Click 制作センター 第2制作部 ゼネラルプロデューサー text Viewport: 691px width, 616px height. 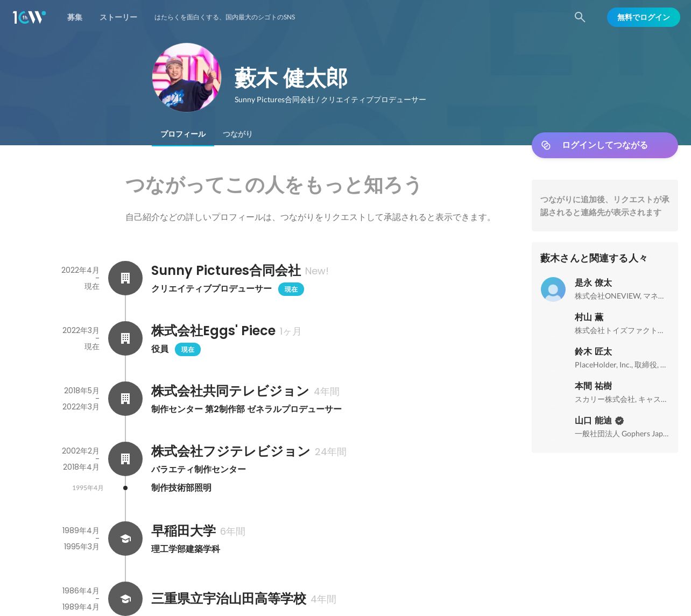click(246, 409)
